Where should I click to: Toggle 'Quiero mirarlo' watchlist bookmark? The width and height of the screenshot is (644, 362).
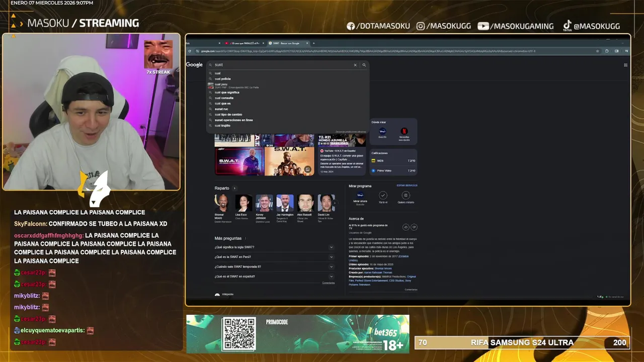tap(406, 198)
